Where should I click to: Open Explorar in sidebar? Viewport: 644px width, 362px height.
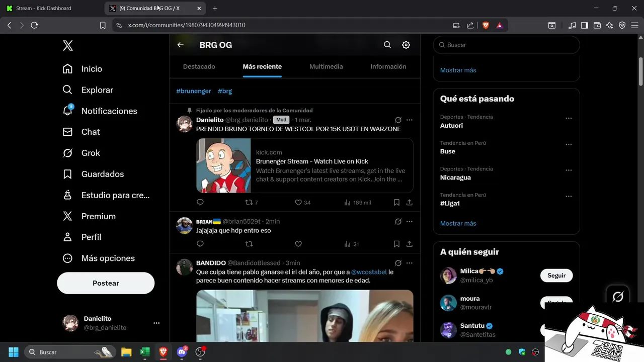(x=88, y=90)
